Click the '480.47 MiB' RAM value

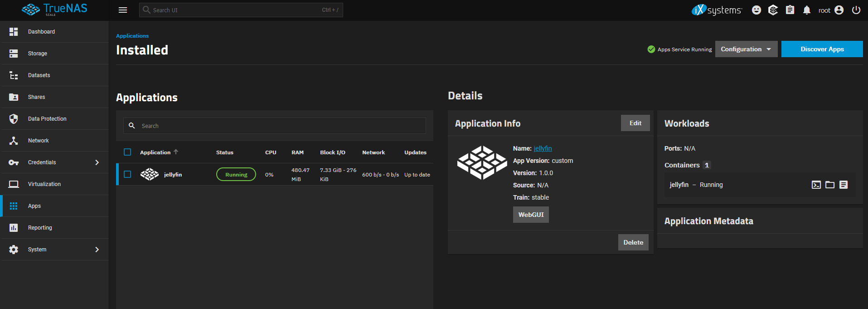click(x=301, y=175)
